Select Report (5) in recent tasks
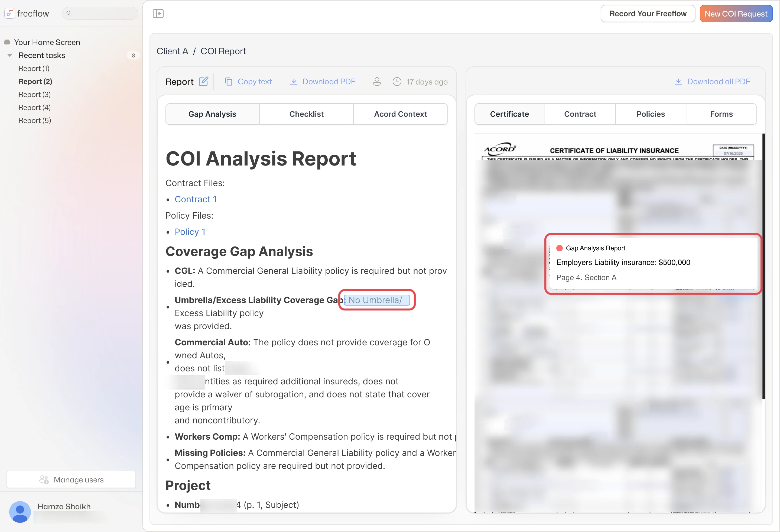 click(x=35, y=121)
